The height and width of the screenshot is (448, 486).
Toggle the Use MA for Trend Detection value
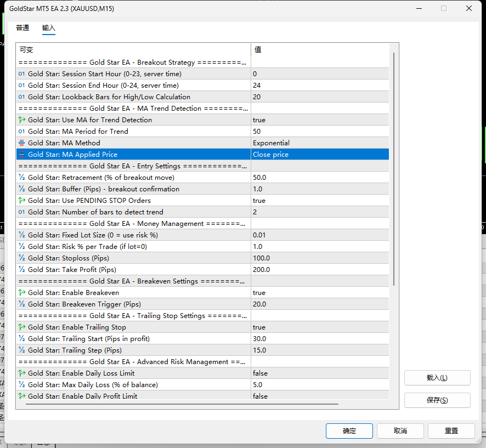(x=320, y=120)
